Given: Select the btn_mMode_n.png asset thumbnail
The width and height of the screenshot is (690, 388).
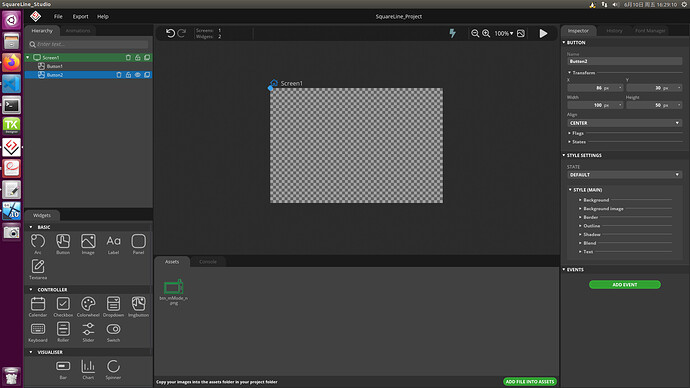Looking at the screenshot, I should click(x=173, y=287).
